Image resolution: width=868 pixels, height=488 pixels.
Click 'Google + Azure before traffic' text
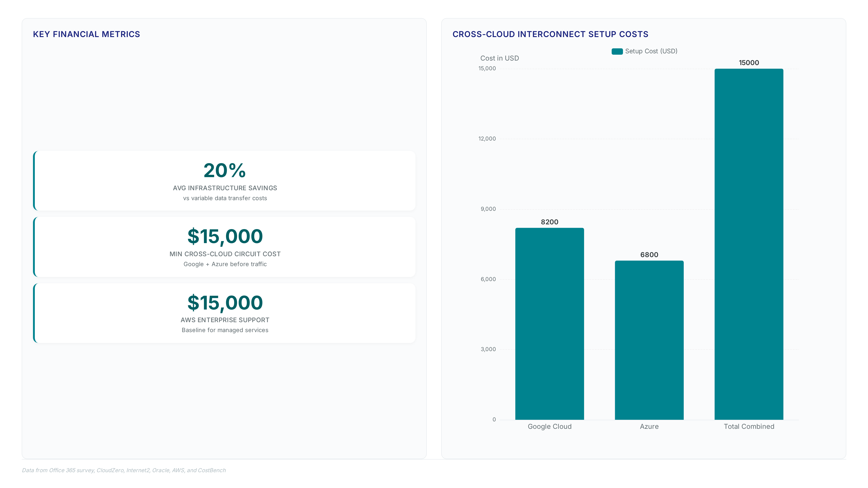(225, 264)
